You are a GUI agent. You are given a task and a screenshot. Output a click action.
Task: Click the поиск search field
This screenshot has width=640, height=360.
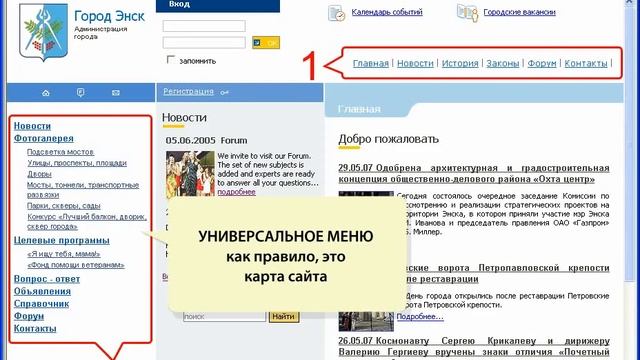[224, 317]
